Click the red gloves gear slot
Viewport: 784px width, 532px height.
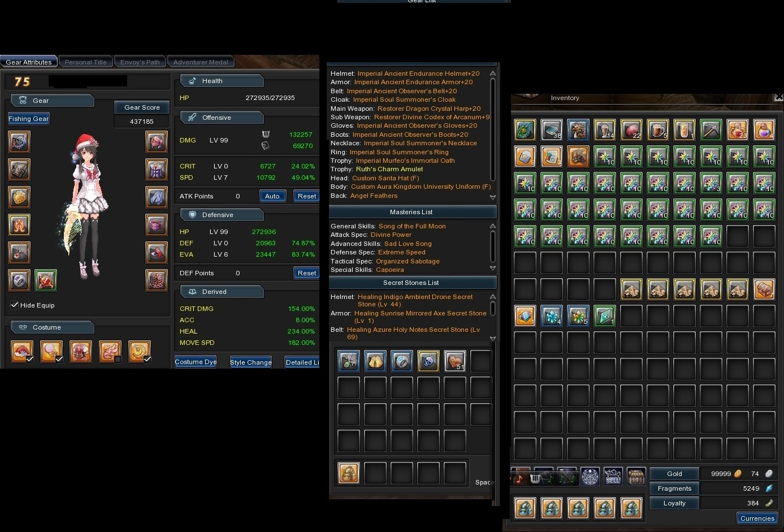coord(157,253)
